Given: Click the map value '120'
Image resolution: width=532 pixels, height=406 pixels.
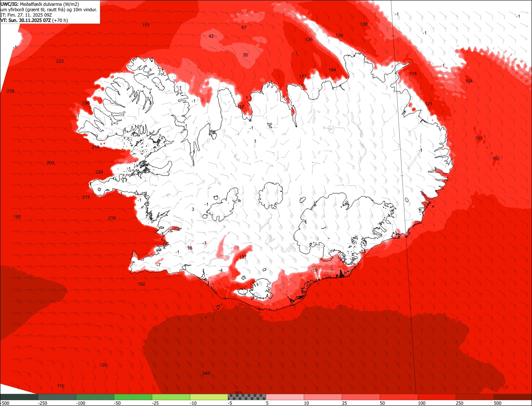Looking at the screenshot, I should click(x=103, y=365).
